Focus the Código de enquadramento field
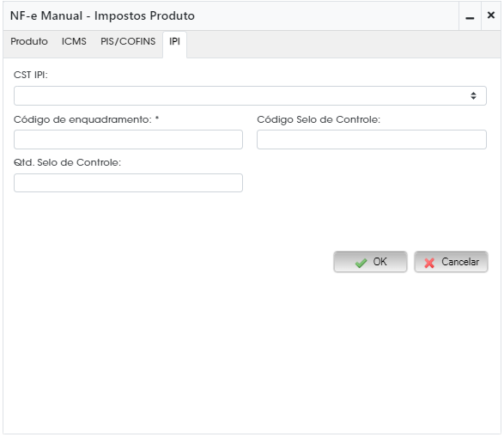Viewport: 504px width, 437px height. (128, 139)
